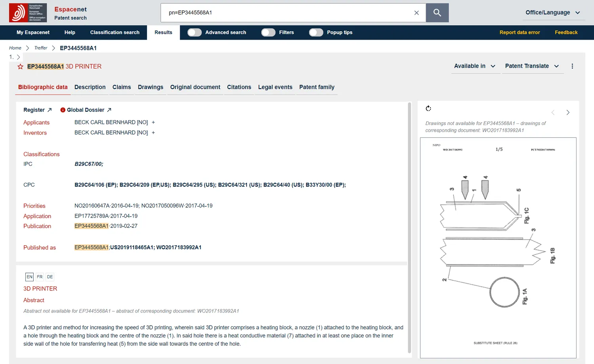The image size is (594, 364).
Task: Select the Results tab
Action: pos(164,32)
